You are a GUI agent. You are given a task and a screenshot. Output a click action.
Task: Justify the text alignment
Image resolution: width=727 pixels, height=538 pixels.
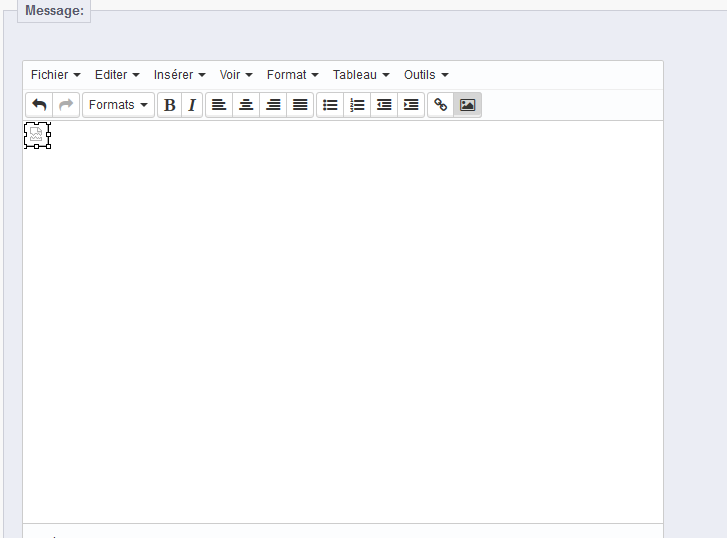coord(300,105)
